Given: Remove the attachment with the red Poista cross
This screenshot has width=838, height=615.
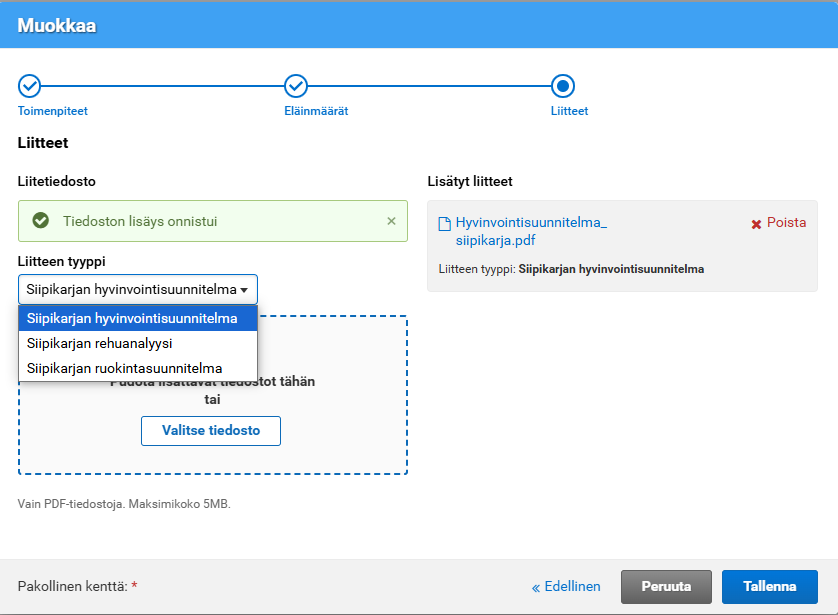Looking at the screenshot, I should click(778, 223).
